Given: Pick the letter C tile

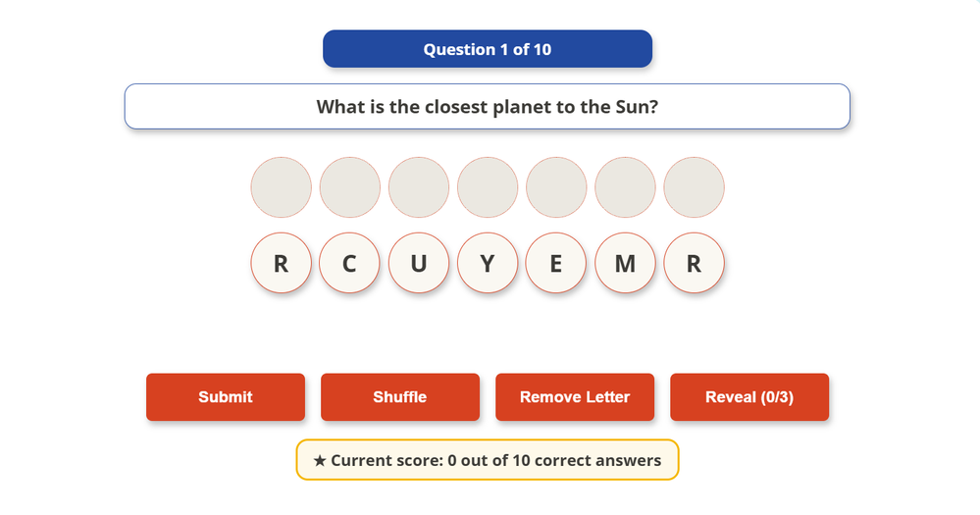Looking at the screenshot, I should coord(349,263).
